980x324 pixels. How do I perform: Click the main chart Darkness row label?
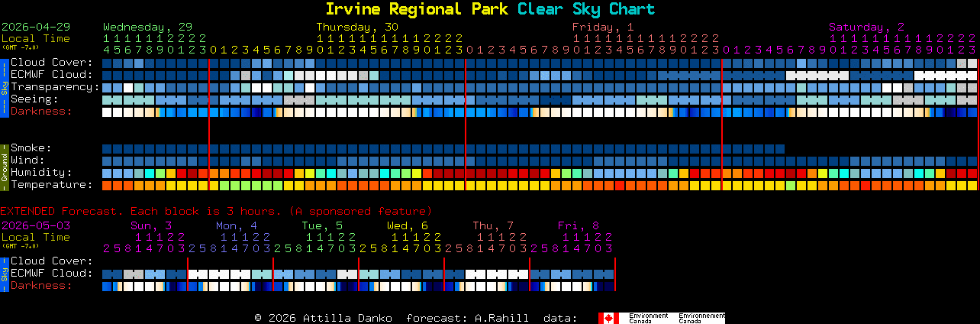click(41, 112)
